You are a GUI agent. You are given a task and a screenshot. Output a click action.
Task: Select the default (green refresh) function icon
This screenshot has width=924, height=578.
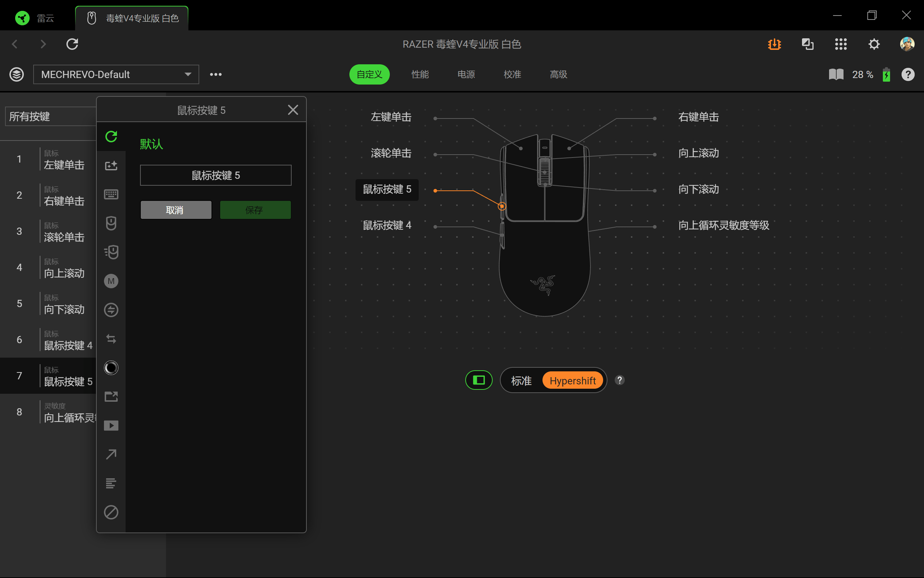pyautogui.click(x=111, y=137)
